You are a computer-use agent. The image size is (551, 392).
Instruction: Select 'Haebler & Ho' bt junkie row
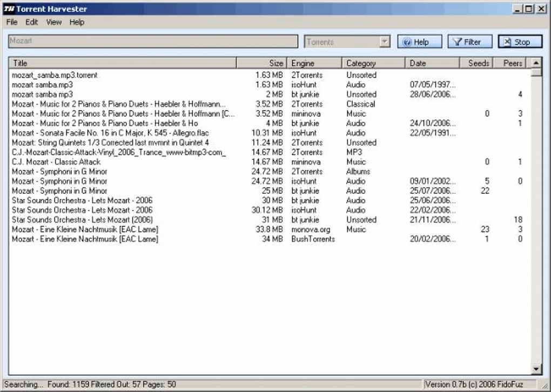coord(270,123)
